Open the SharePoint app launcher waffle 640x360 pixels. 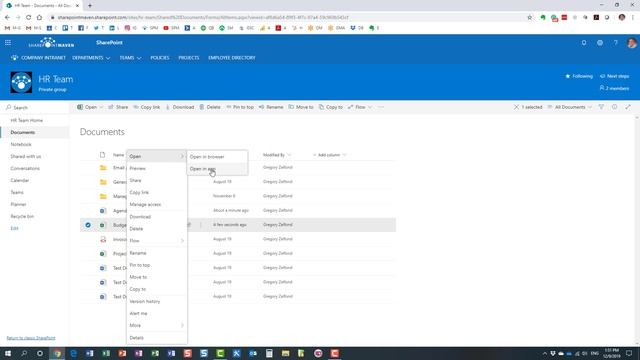coord(8,42)
